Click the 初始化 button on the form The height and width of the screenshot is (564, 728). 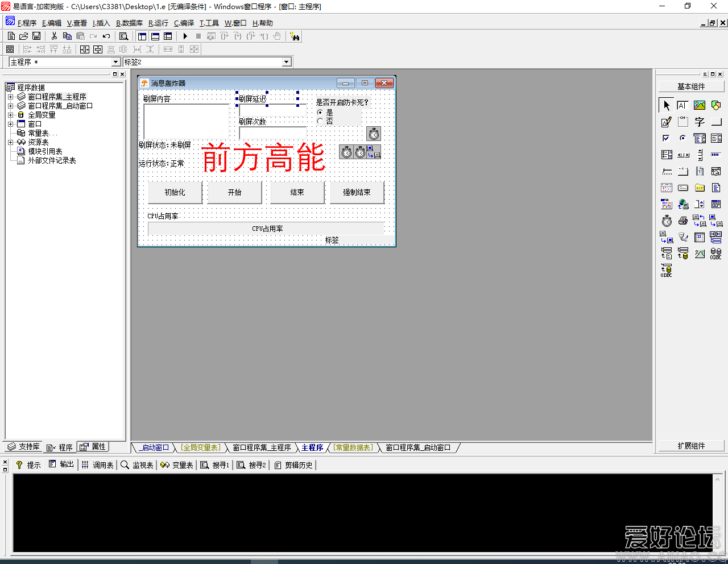[x=175, y=193]
